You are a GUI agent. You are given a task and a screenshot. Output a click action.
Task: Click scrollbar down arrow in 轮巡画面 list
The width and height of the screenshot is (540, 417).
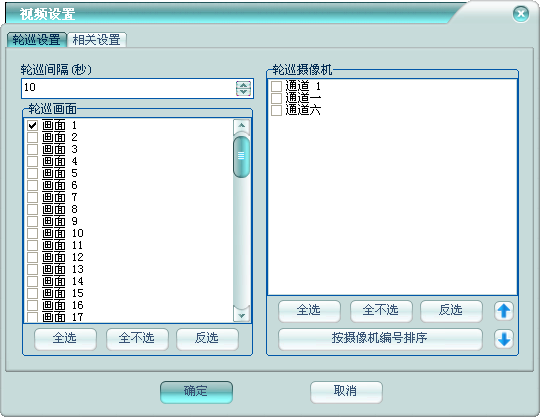pos(241,315)
